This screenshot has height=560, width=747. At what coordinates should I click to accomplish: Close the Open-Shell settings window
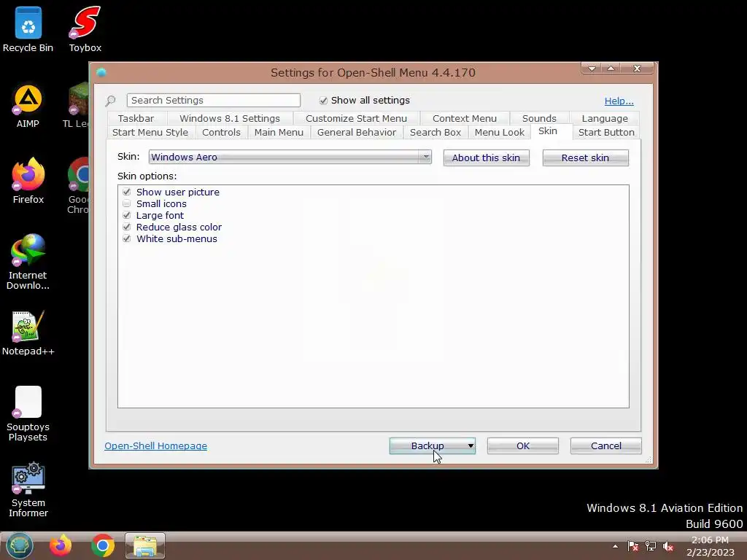pyautogui.click(x=637, y=69)
